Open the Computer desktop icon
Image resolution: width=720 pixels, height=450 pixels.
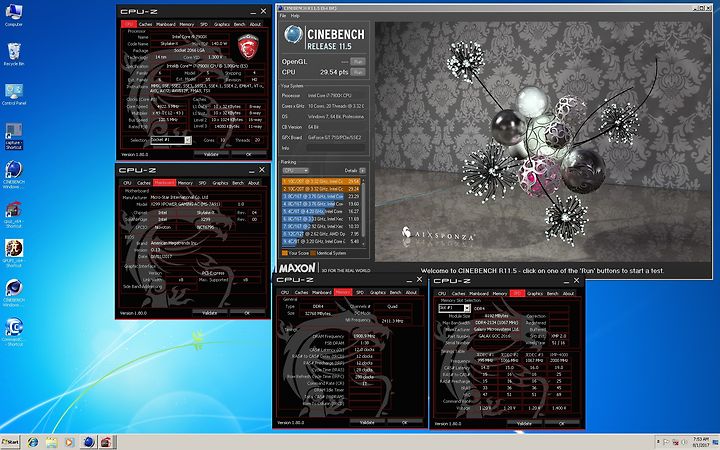pyautogui.click(x=13, y=15)
